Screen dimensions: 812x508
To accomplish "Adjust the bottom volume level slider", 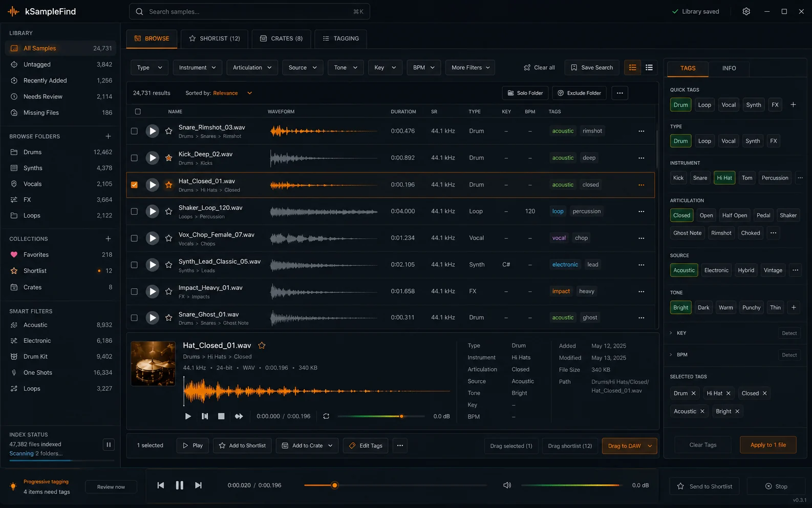I will coord(571,485).
